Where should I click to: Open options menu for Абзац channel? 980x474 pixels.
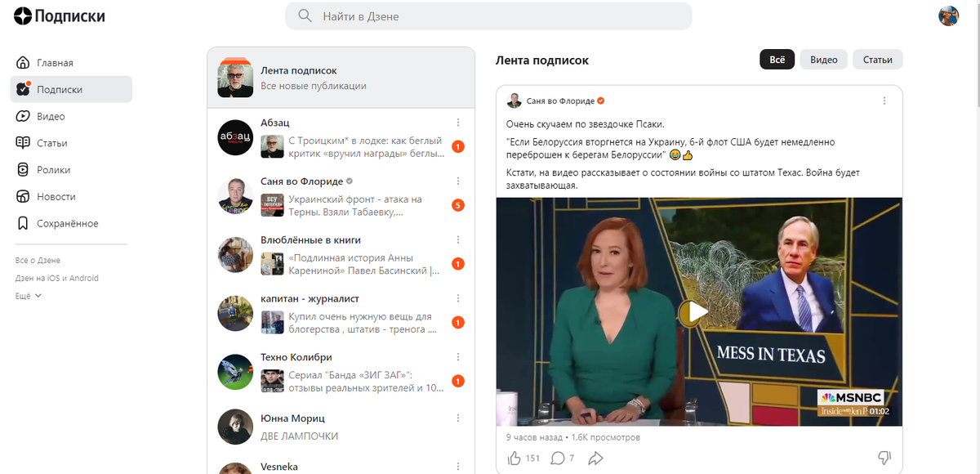click(x=458, y=123)
